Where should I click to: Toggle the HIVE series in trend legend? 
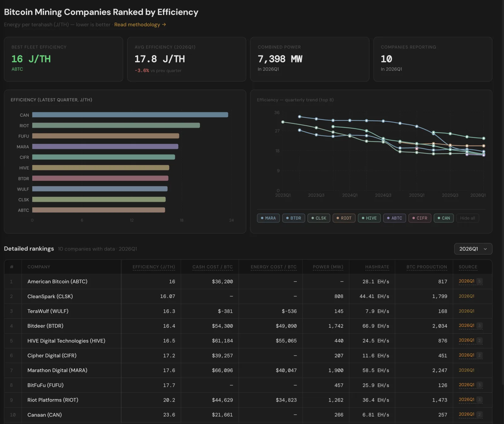click(x=369, y=218)
